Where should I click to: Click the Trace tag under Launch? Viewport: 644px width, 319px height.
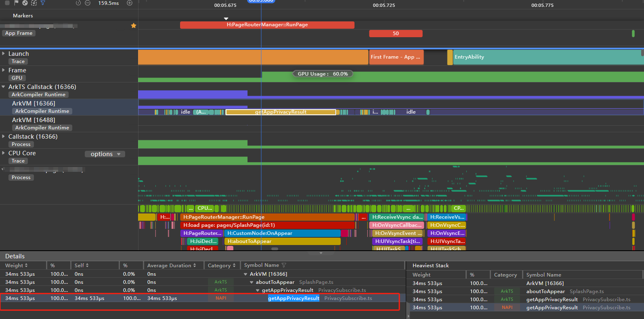tap(18, 61)
